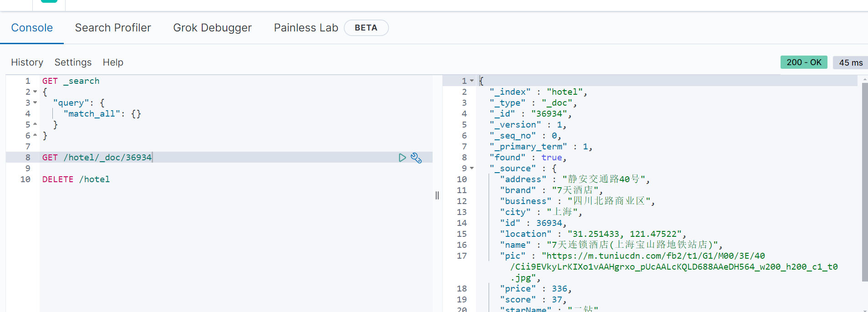868x312 pixels.
Task: Select the Painless Lab tab
Action: (306, 28)
